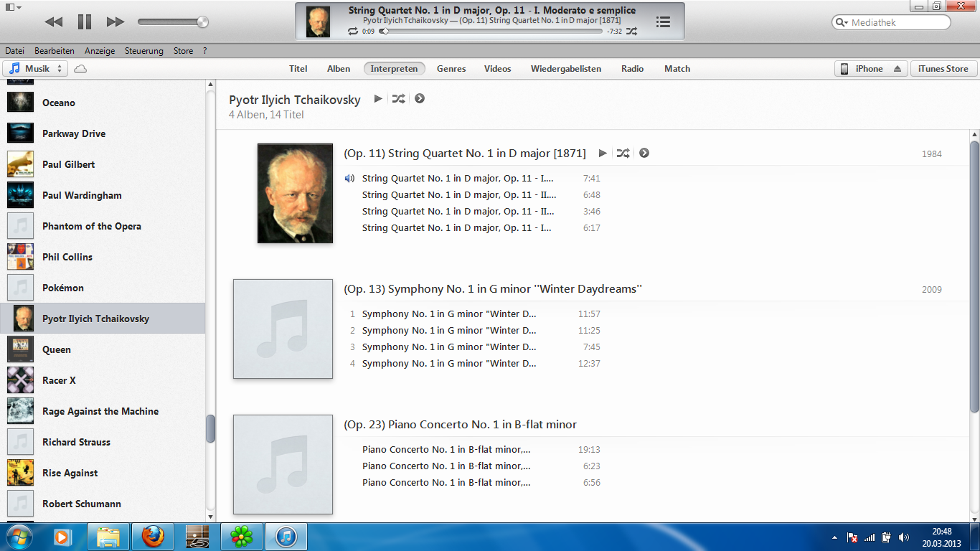Switch to the Genres tab
The height and width of the screenshot is (551, 980).
click(x=451, y=69)
